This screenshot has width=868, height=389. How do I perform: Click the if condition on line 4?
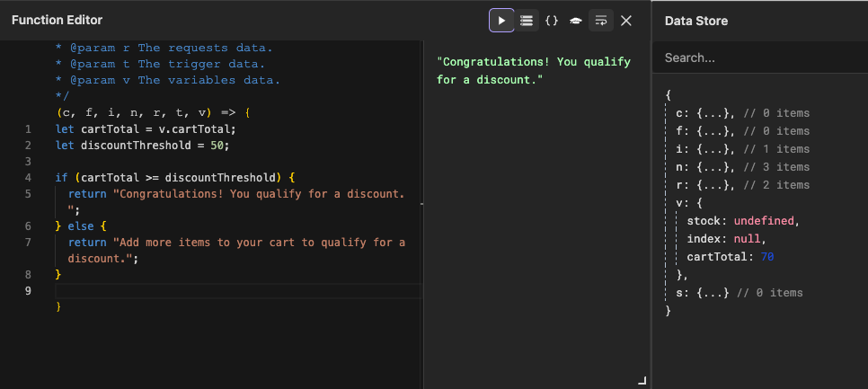[x=175, y=178]
